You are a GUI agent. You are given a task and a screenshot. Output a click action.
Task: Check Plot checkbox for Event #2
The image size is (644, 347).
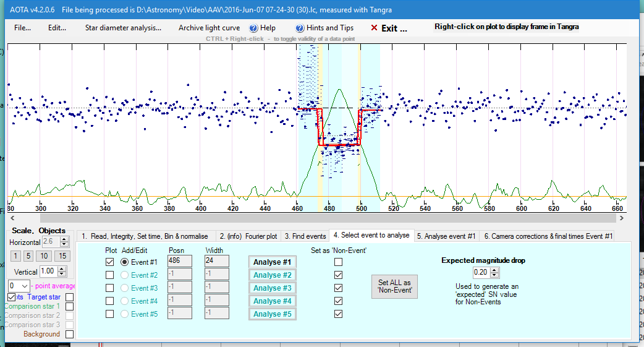109,275
